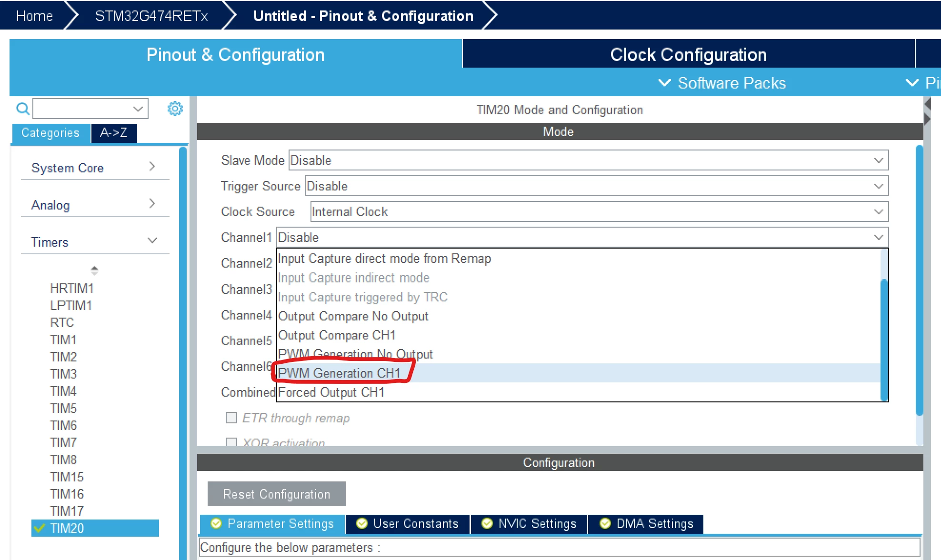The image size is (941, 560).
Task: Open the categories settings gear
Action: point(175,109)
